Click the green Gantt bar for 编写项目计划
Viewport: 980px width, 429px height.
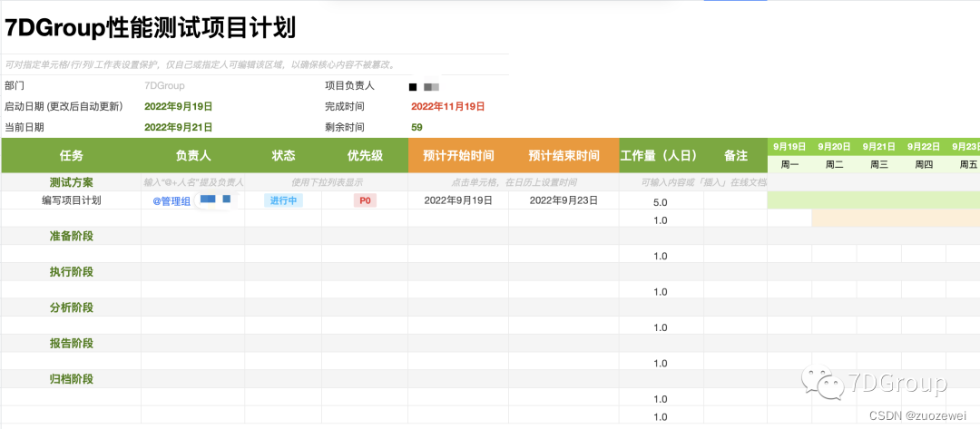(x=873, y=200)
